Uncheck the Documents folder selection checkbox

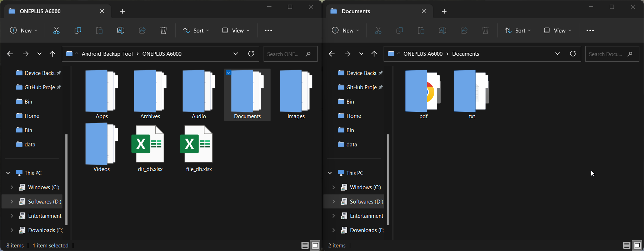click(x=229, y=73)
